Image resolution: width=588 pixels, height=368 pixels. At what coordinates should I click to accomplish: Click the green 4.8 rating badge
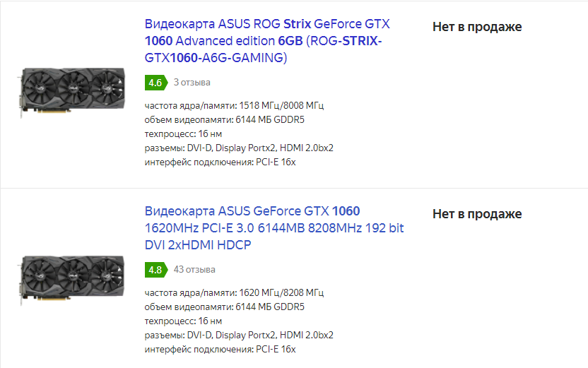point(156,270)
